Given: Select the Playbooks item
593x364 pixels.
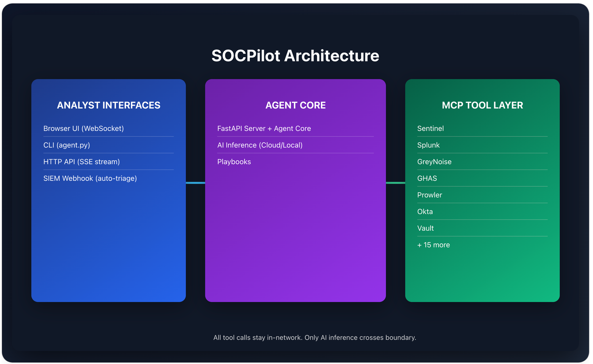Looking at the screenshot, I should pos(234,162).
